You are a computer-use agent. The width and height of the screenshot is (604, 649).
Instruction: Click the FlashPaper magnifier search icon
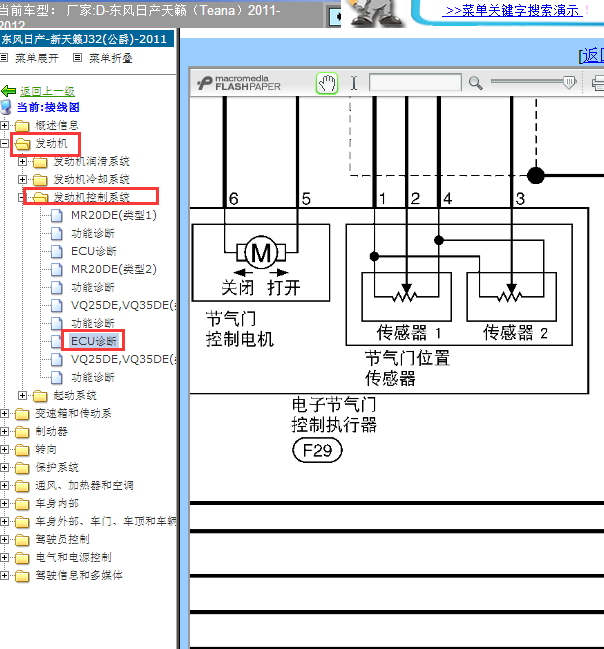click(475, 83)
